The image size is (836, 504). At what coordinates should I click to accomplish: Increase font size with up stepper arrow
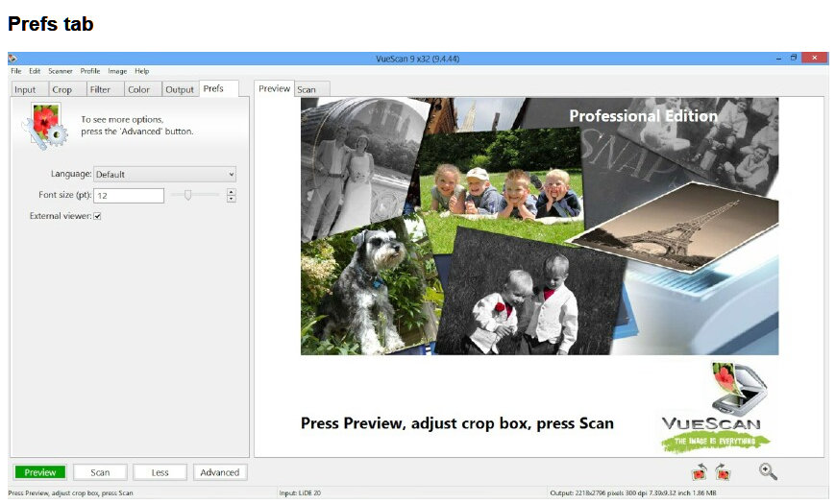click(x=232, y=191)
